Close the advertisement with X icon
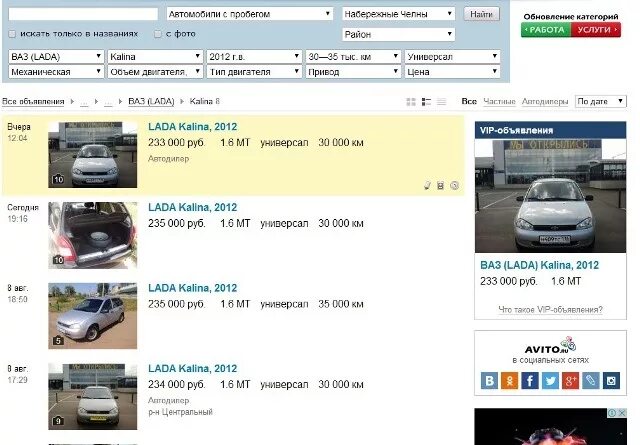Viewport: 640px width, 445px height. click(622, 413)
